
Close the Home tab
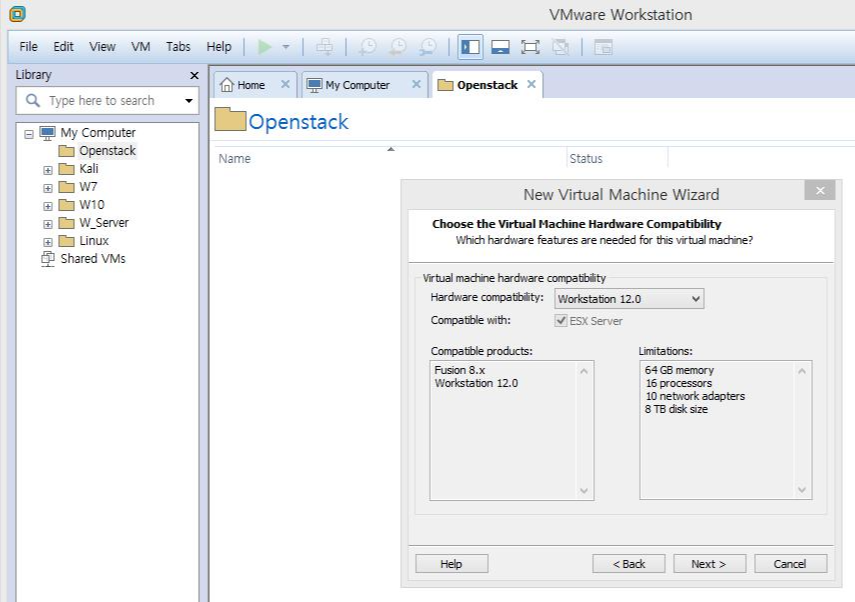click(285, 84)
